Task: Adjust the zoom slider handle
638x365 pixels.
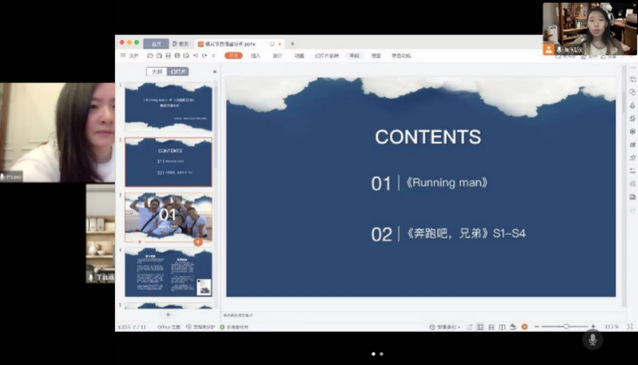Action: 566,326
